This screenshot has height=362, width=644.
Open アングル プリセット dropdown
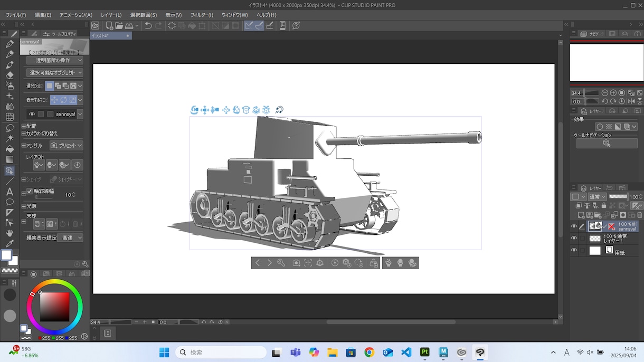click(x=67, y=145)
